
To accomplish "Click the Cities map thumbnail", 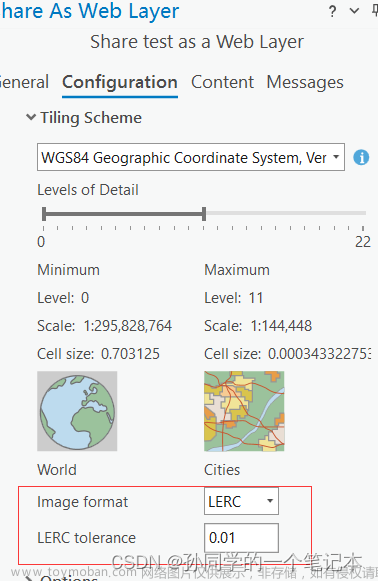I will coord(244,411).
